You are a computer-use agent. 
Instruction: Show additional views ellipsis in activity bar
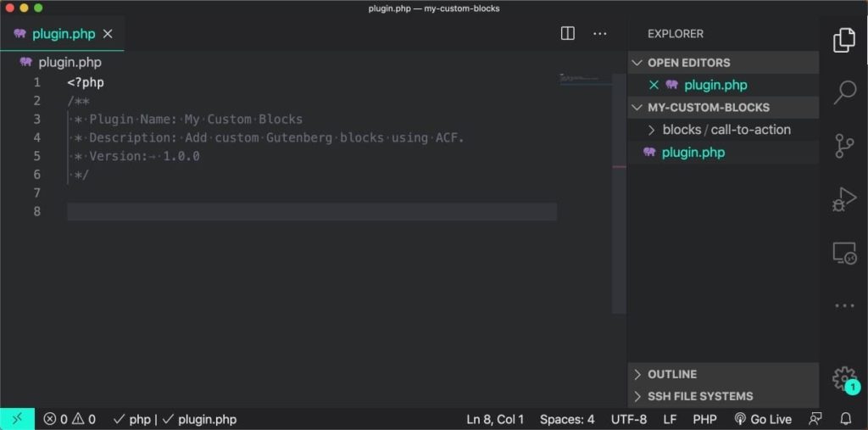coord(845,305)
